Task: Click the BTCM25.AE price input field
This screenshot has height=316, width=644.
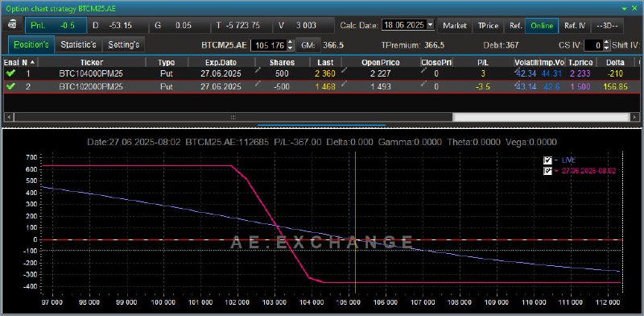Action: tap(270, 45)
